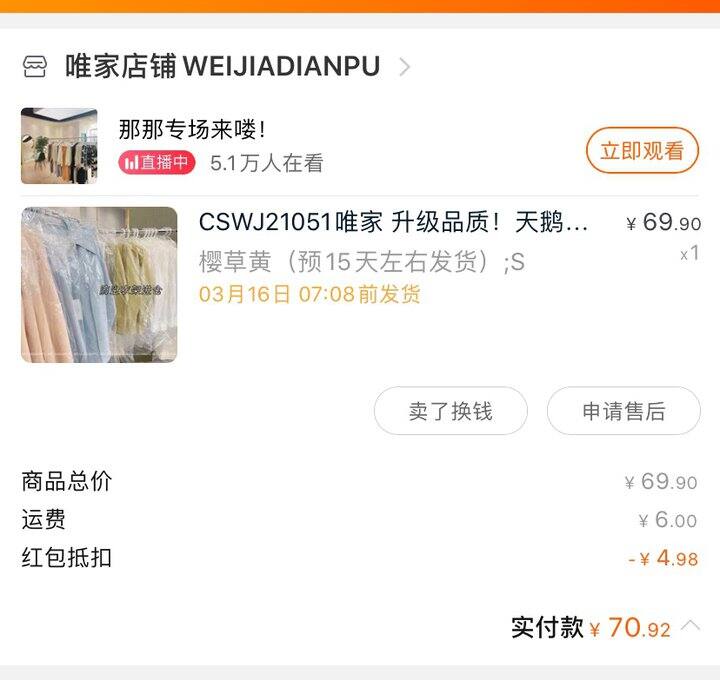720x680 pixels.
Task: Open the CSWJ21051唯家 product title
Action: (x=393, y=222)
